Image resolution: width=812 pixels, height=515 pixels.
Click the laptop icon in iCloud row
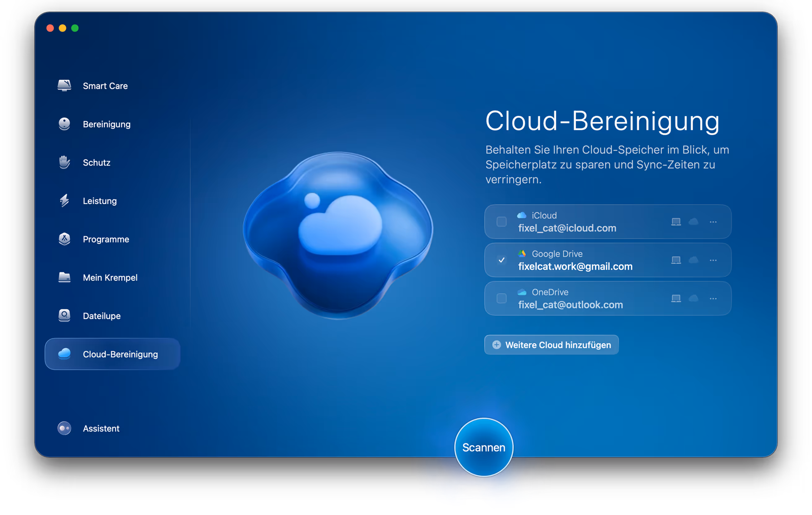click(x=676, y=222)
